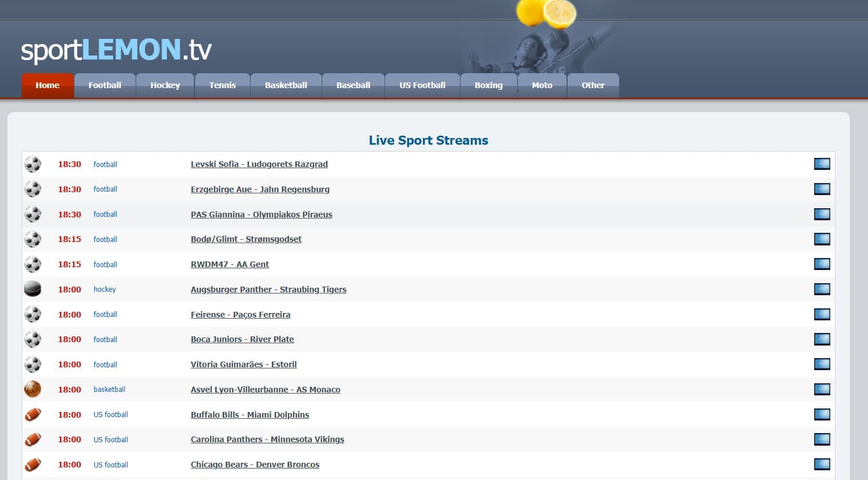Click basketball icon next to Asvel Lyon-Villeurbanne
The height and width of the screenshot is (480, 868).
(x=33, y=390)
